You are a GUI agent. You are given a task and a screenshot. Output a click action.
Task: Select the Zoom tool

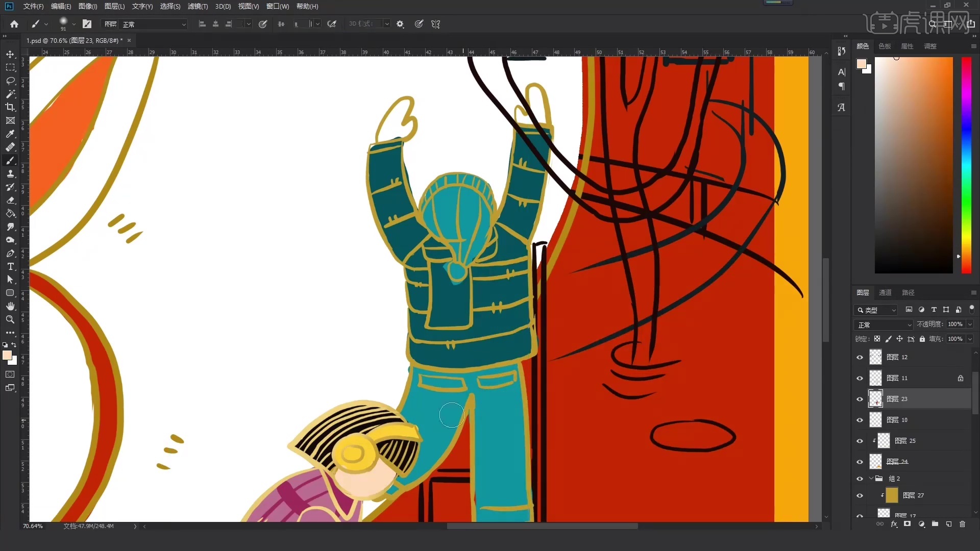coord(10,319)
